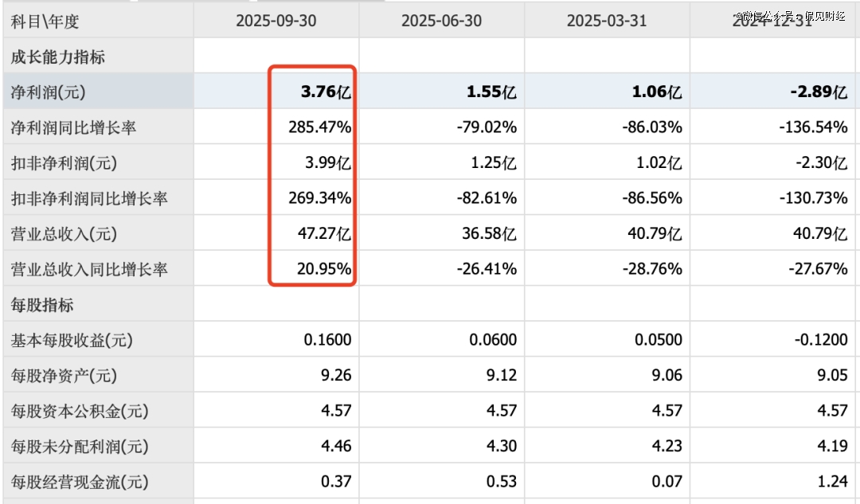Click the 每股未分配利润(元) row label

(79, 446)
